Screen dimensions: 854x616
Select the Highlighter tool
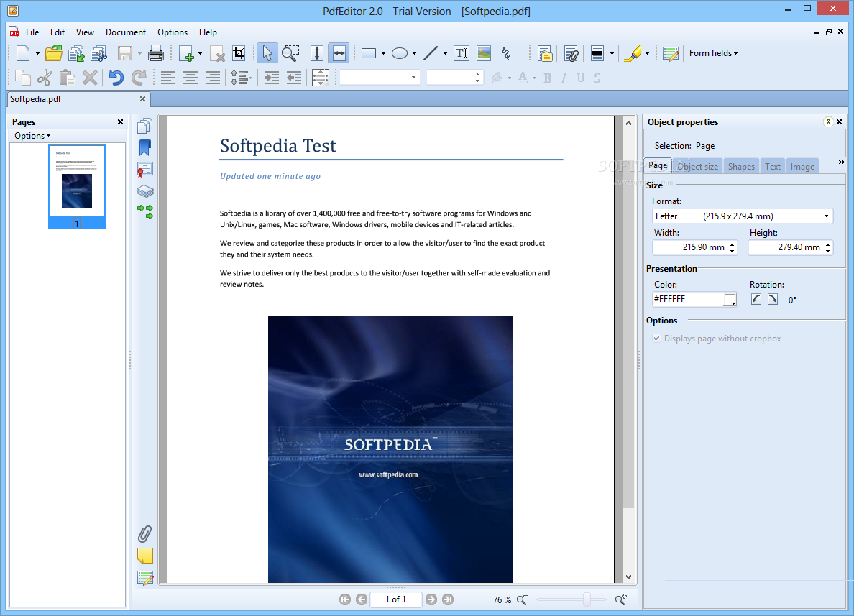(633, 53)
